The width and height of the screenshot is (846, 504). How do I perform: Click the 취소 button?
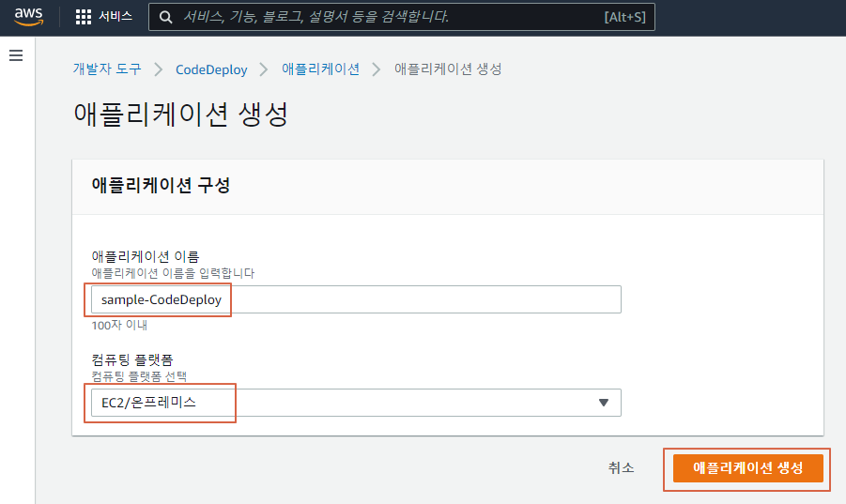click(x=621, y=468)
